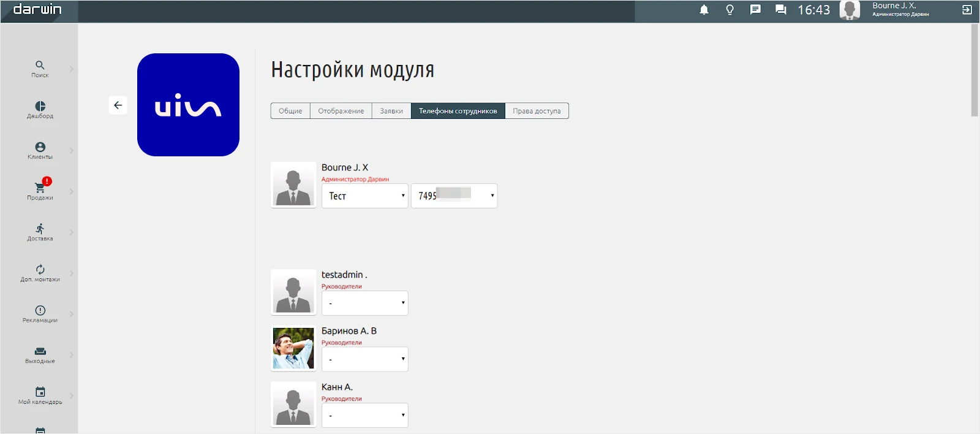This screenshot has width=980, height=434.
Task: Click the user avatar in top bar
Action: pyautogui.click(x=850, y=10)
